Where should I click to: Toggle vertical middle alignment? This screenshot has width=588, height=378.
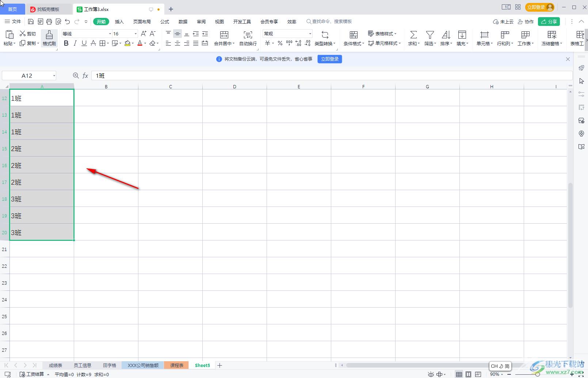[177, 34]
